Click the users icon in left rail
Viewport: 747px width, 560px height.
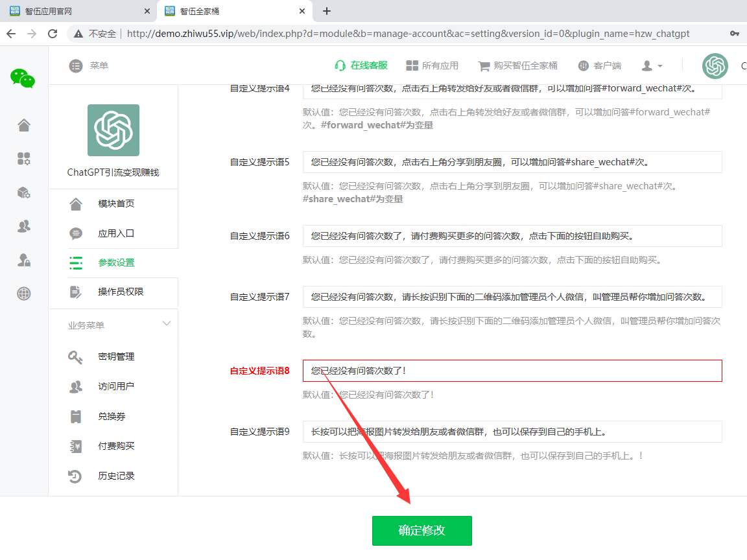(x=24, y=226)
